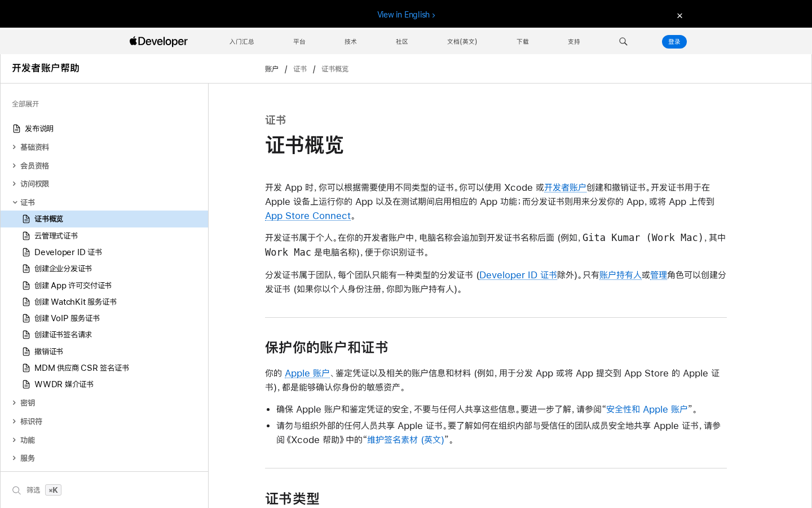Viewport: 812px width, 508px height.
Task: Close the View in English banner
Action: coord(679,16)
